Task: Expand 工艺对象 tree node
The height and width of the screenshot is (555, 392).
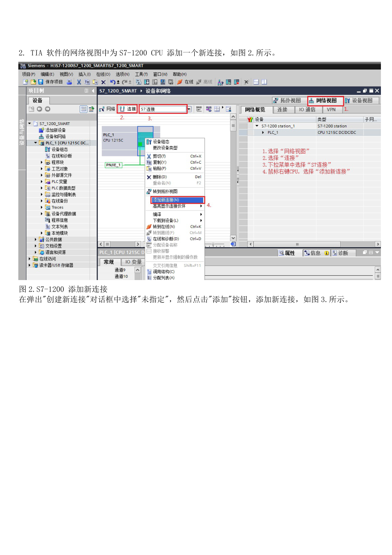Action: pyautogui.click(x=42, y=169)
